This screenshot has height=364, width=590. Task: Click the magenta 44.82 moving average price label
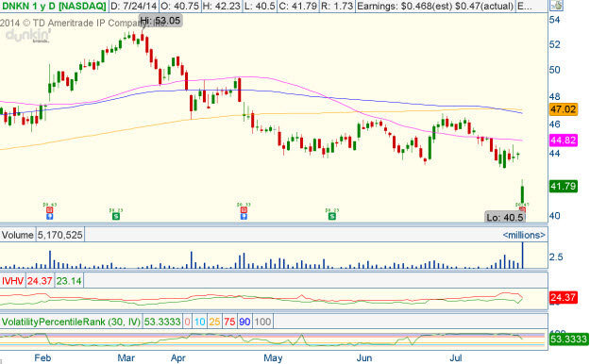[563, 141]
